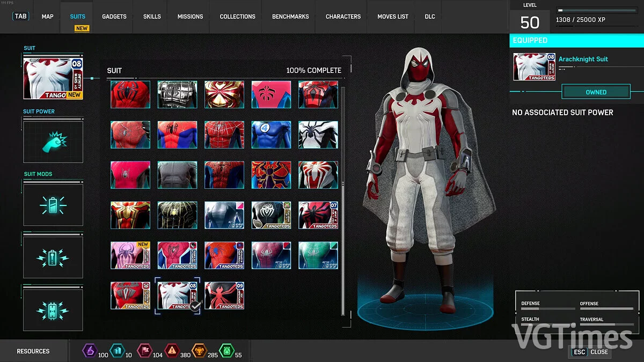The width and height of the screenshot is (644, 362).
Task: View the CHARACTERS tab
Action: tap(343, 17)
